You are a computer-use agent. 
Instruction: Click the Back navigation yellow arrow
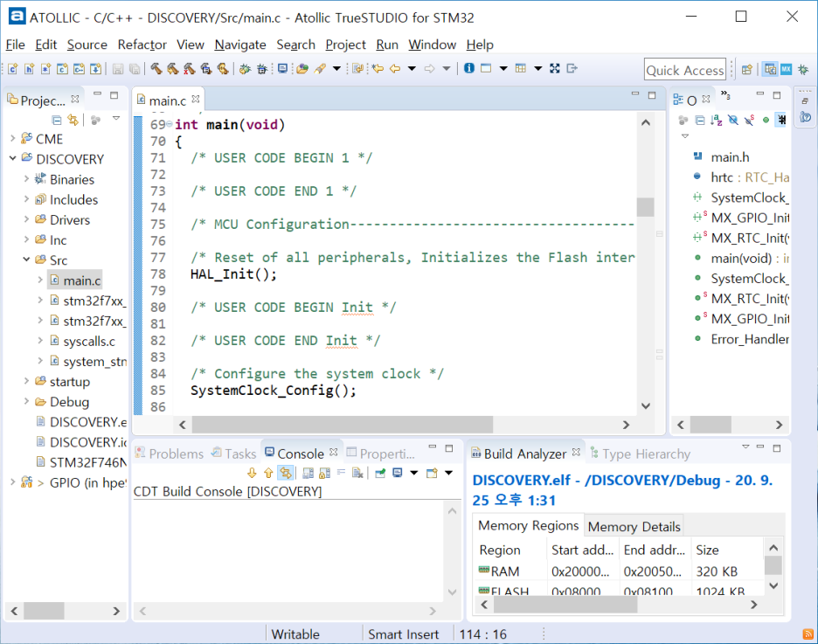[395, 68]
